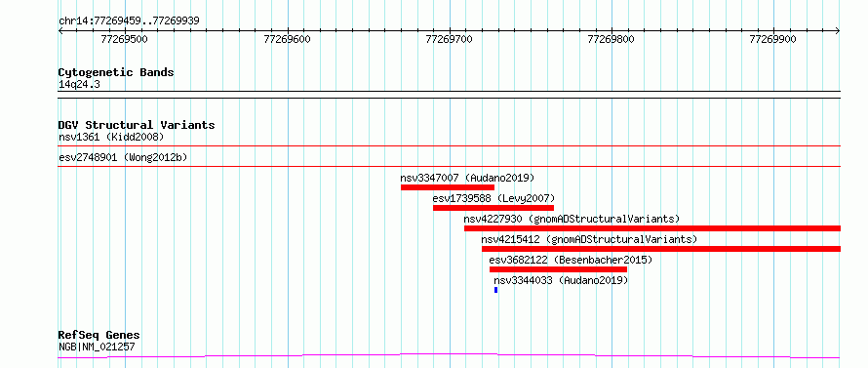Click the ruler at position 77269900
This screenshot has height=368, width=868.
[772, 39]
